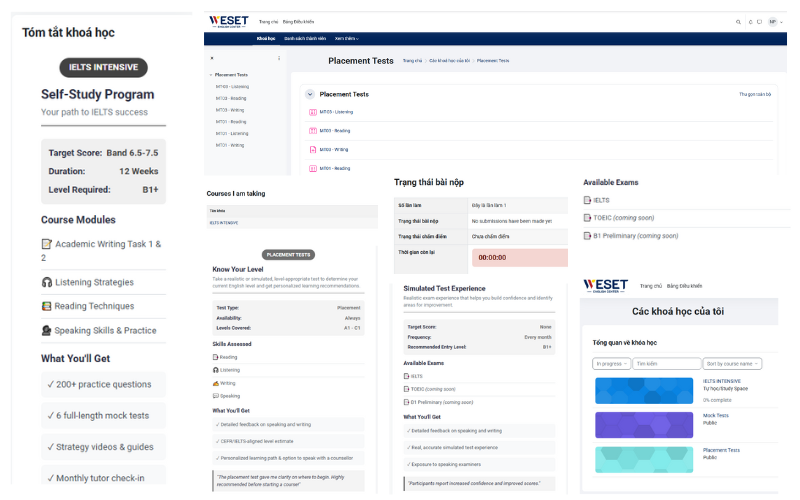Select the Khoá học tab
The image size is (800, 500).
pos(266,39)
